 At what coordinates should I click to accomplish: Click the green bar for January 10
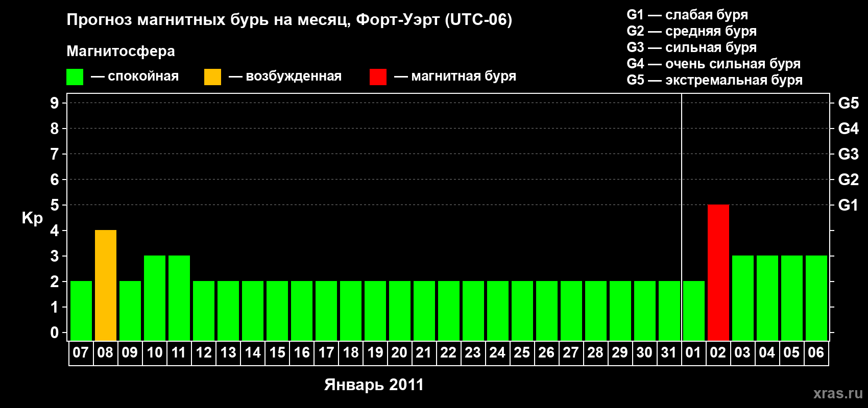(x=155, y=298)
